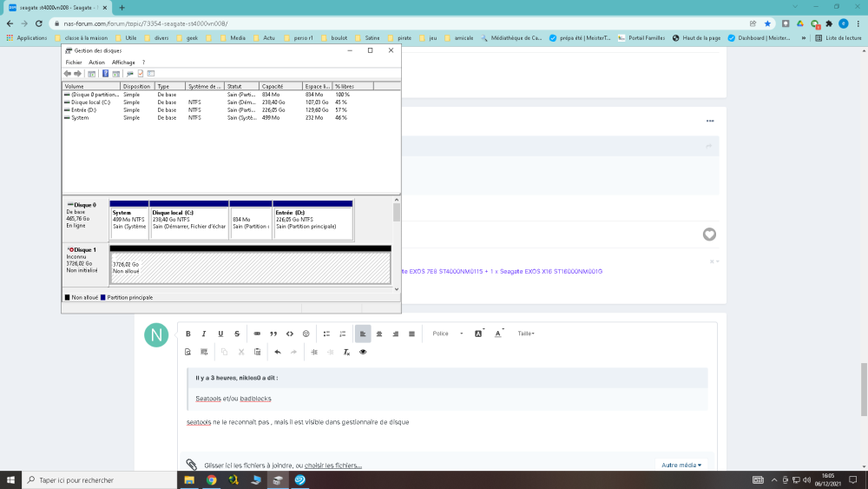Click the properties checkmark icon in disk toolbar
The image size is (868, 489).
pyautogui.click(x=141, y=74)
